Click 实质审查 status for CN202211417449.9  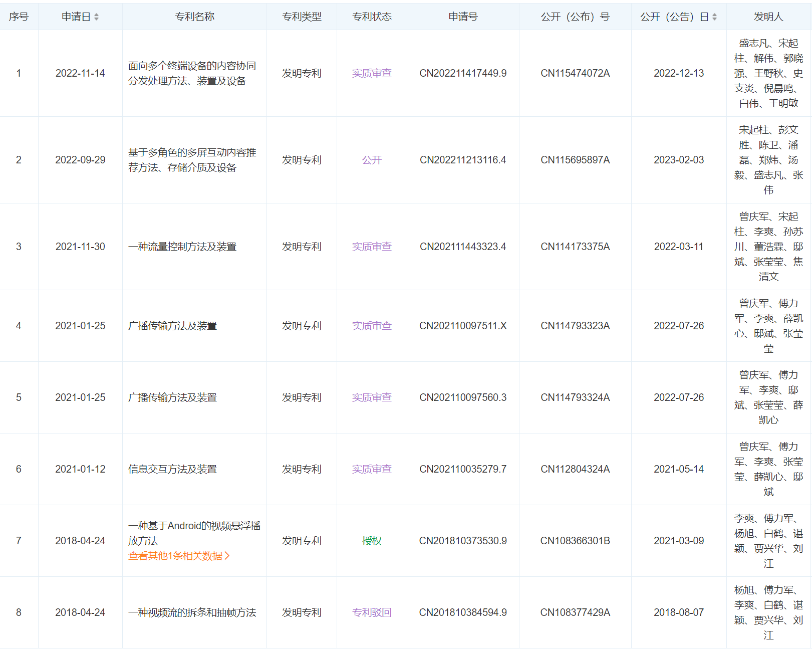coord(372,73)
